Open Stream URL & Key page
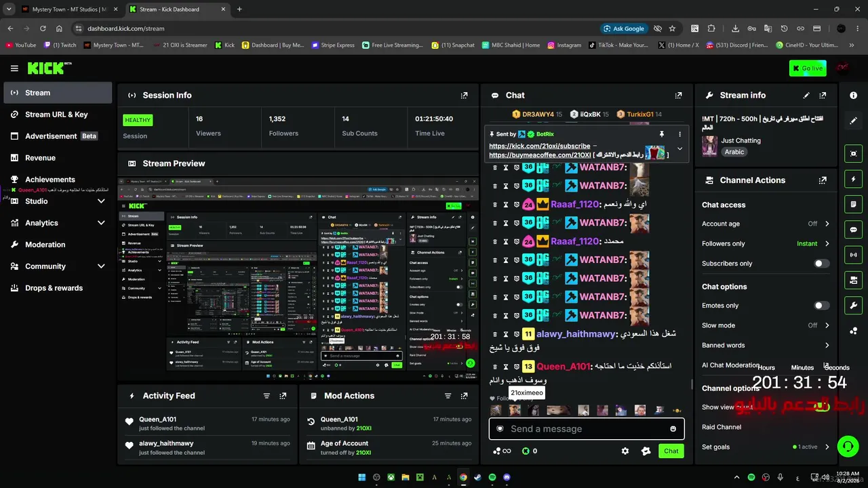The height and width of the screenshot is (488, 868). coord(58,115)
